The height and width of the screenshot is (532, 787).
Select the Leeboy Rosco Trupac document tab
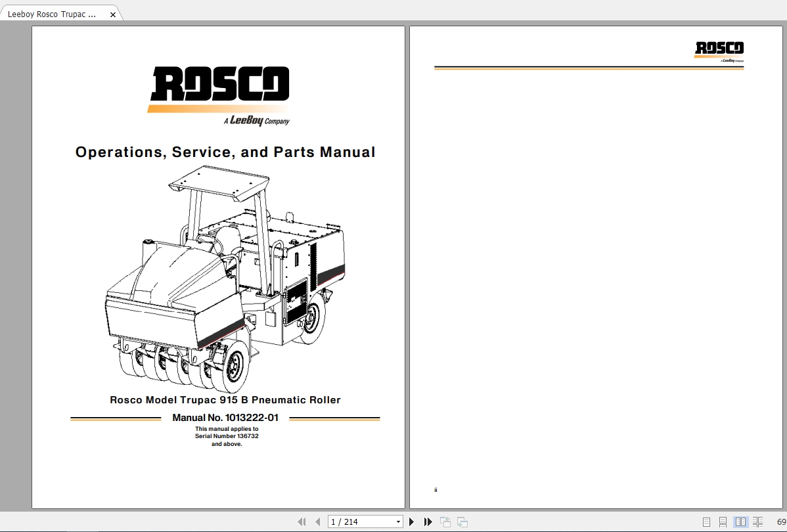tap(52, 14)
